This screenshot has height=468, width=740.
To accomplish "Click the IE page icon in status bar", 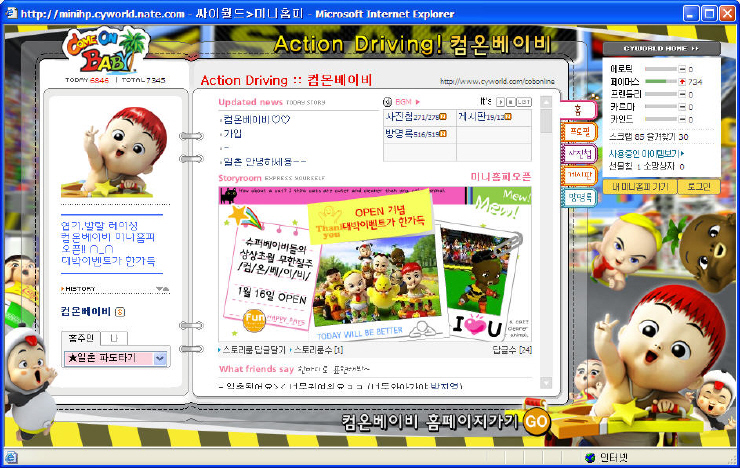I will click(x=11, y=457).
